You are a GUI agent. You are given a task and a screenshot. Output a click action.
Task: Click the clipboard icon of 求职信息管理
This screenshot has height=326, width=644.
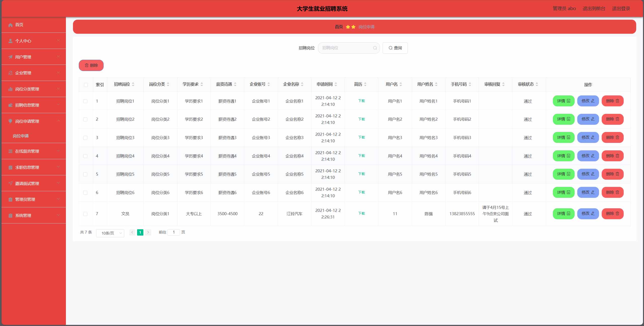10,167
